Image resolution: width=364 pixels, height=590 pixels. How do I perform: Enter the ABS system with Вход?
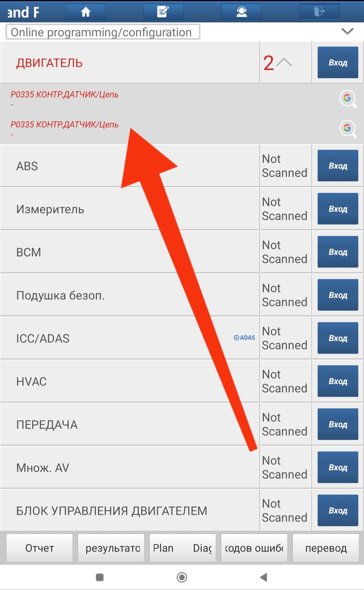coord(338,166)
